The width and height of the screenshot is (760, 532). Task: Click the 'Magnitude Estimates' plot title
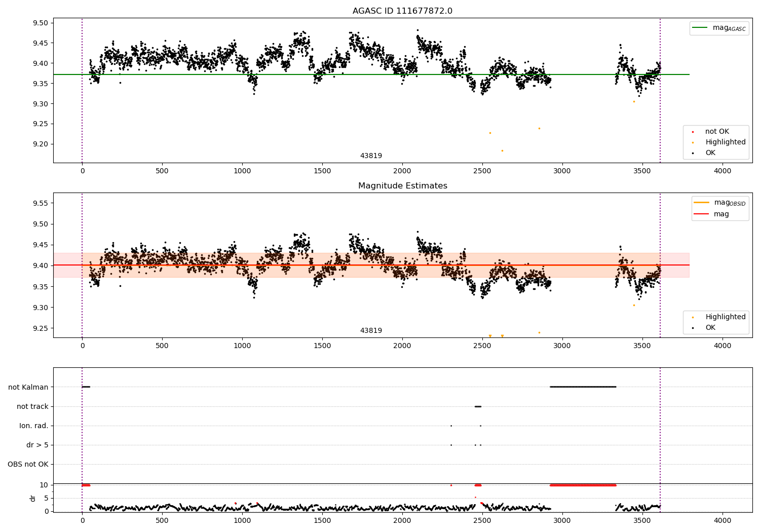tap(402, 186)
